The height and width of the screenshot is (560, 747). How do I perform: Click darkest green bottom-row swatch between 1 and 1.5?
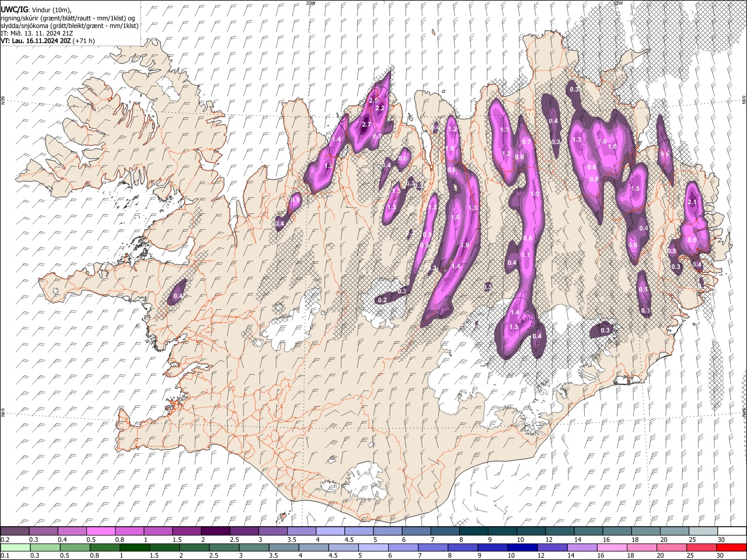point(134,548)
